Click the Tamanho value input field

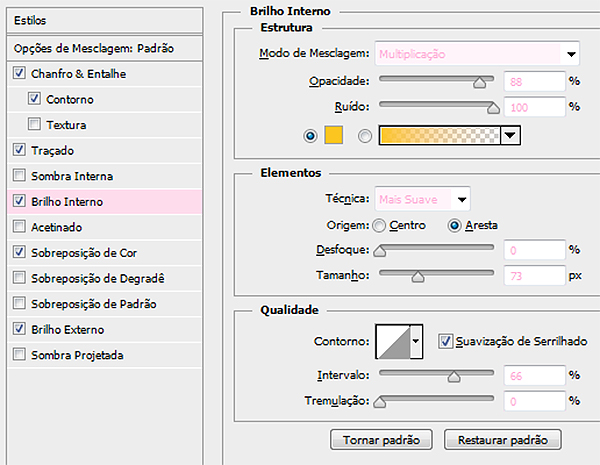[x=534, y=276]
